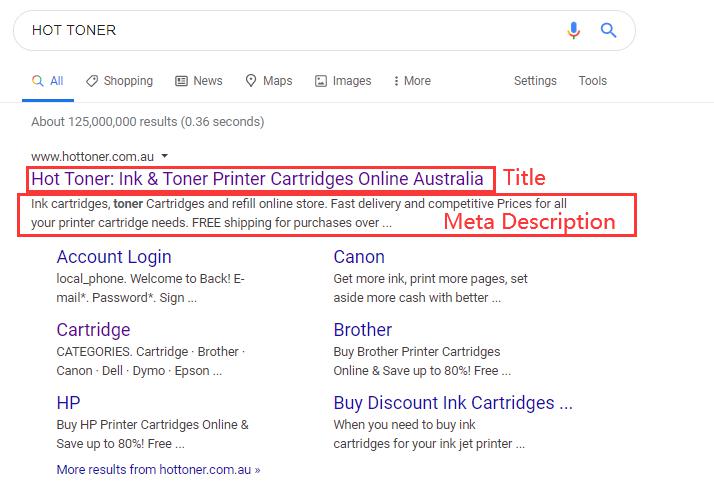Click the 'Buy Brother Printer Cartridges' snippet

coord(422,361)
